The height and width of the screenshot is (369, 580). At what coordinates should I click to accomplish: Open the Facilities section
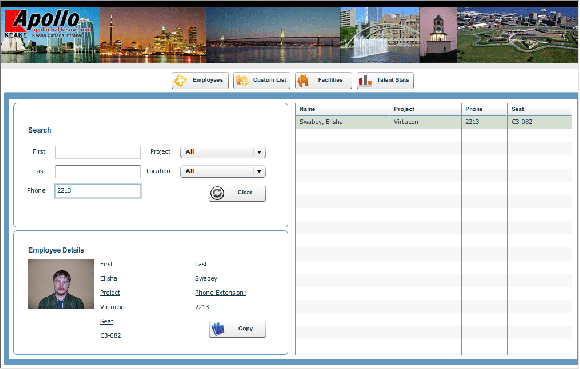323,80
